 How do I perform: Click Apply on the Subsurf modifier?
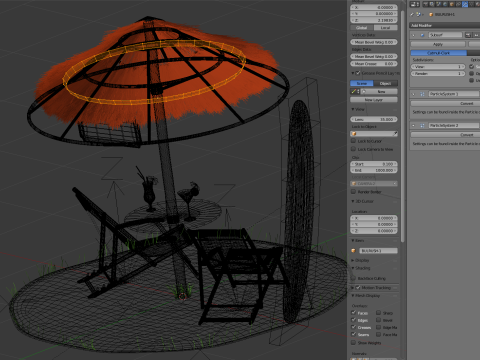[438, 44]
